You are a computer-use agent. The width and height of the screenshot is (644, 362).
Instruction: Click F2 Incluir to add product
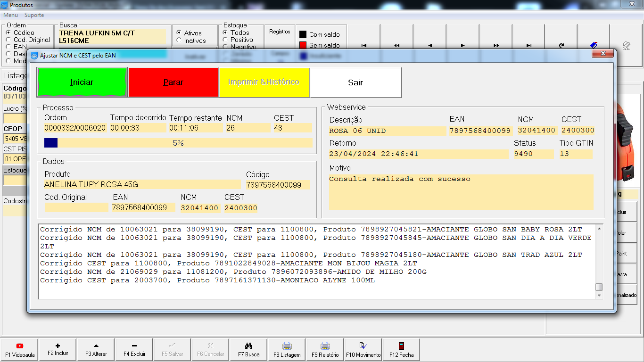[x=58, y=350]
